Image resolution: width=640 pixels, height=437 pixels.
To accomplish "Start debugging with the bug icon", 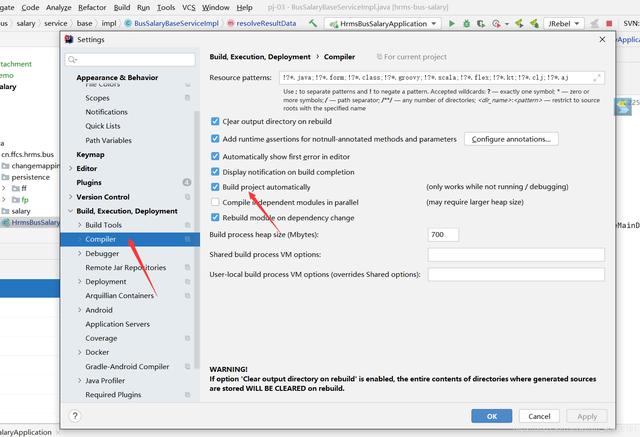I will tap(466, 24).
